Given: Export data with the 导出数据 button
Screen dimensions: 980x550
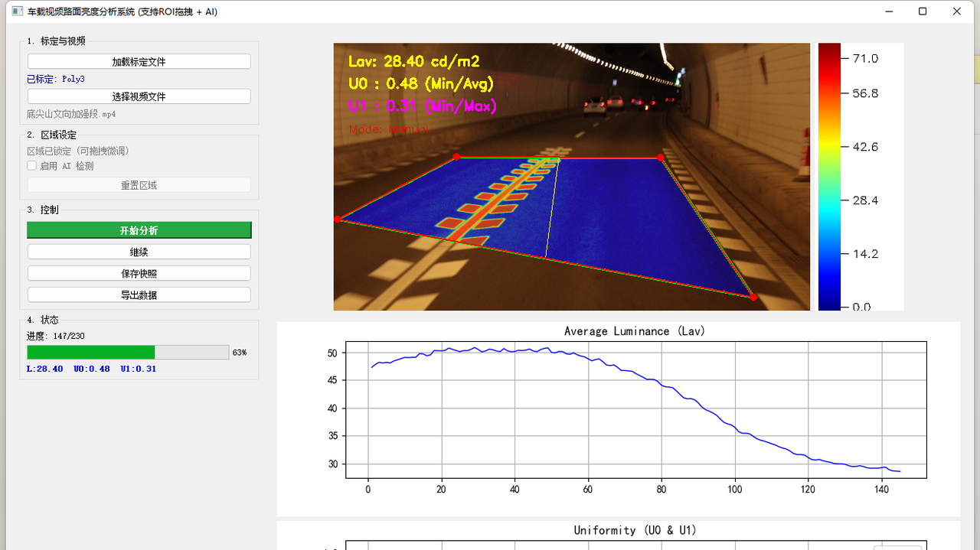Looking at the screenshot, I should (x=139, y=295).
